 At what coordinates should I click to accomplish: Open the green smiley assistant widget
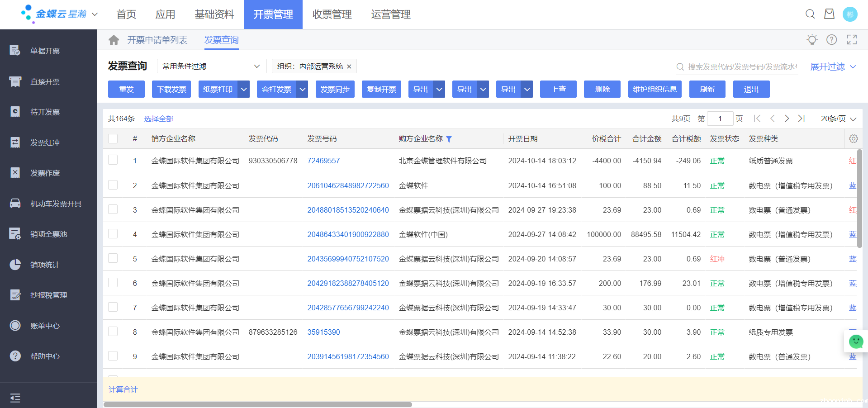click(856, 342)
